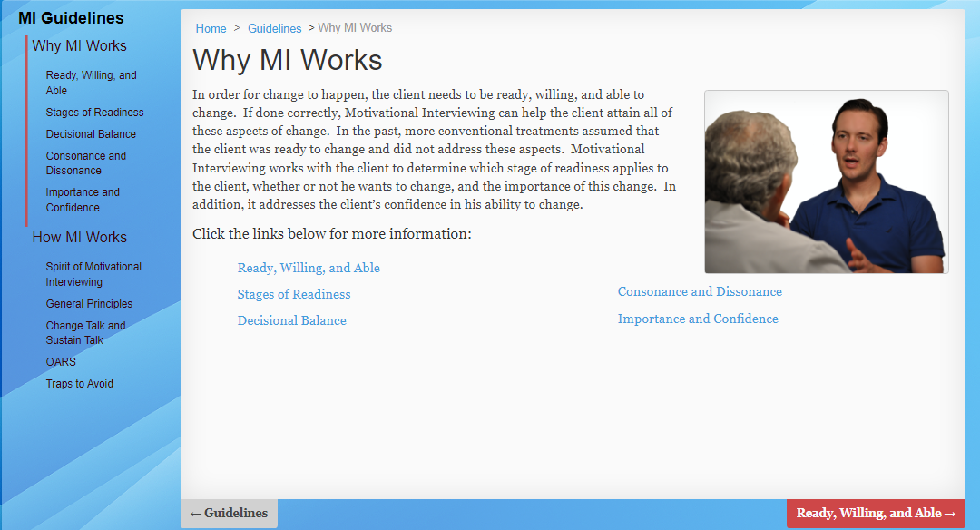Open Spirit of Motivational Interviewing item

click(93, 274)
